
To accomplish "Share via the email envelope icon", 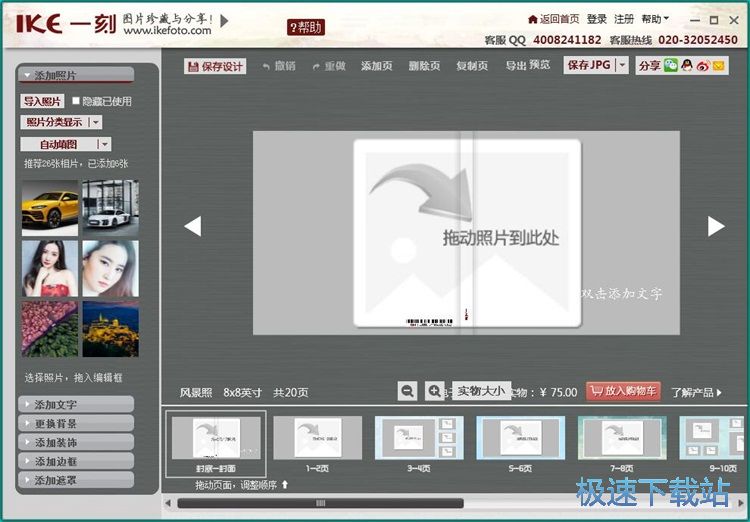I will coord(718,66).
